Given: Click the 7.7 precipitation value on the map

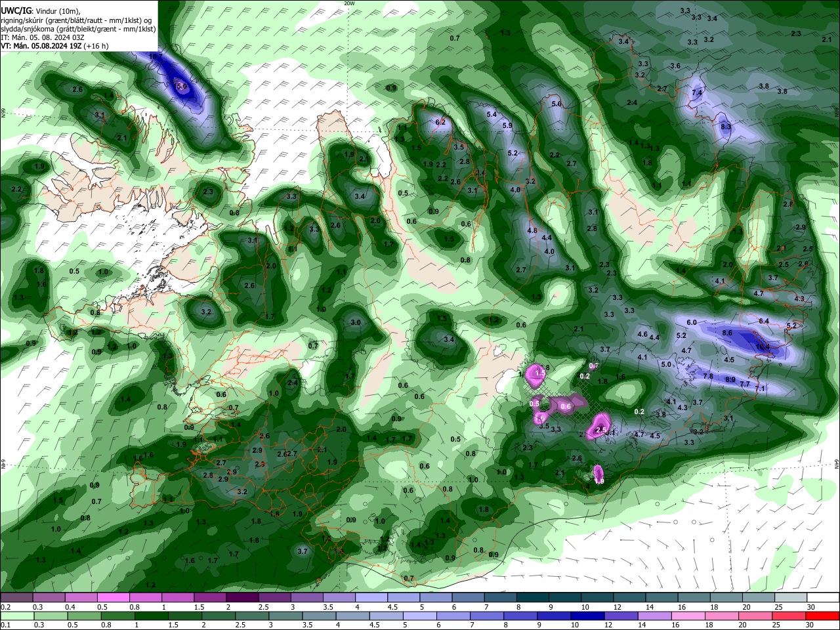Looking at the screenshot, I should (745, 384).
